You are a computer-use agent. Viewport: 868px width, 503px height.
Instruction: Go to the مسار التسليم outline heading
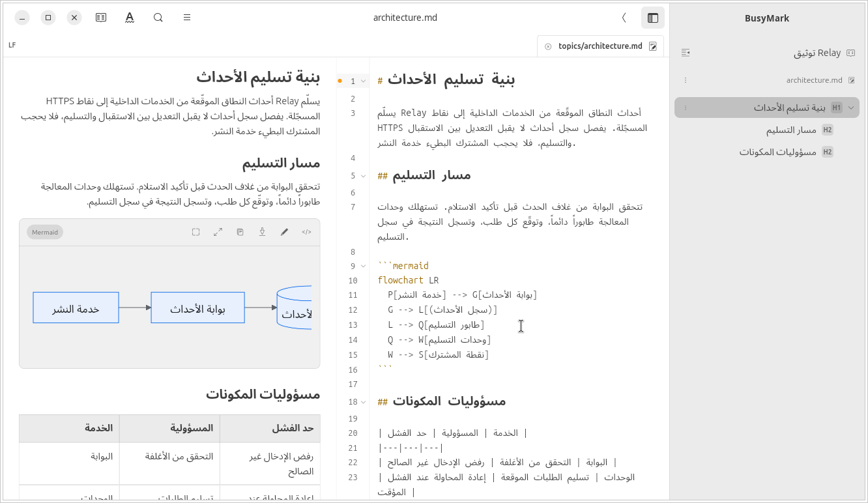[x=791, y=130]
